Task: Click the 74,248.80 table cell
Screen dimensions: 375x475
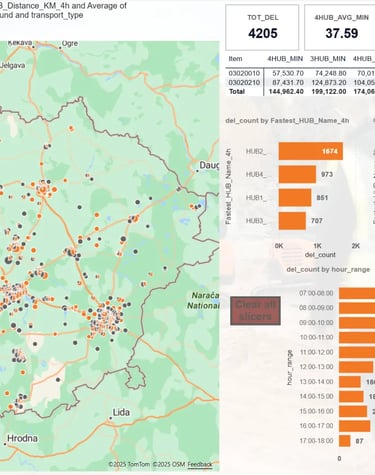Action: click(331, 73)
